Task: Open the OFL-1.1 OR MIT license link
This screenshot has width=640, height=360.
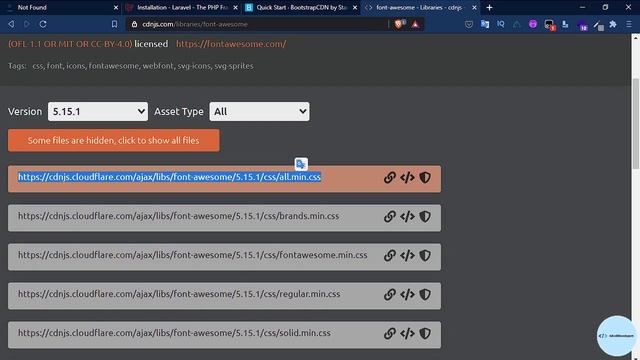Action: pos(70,44)
